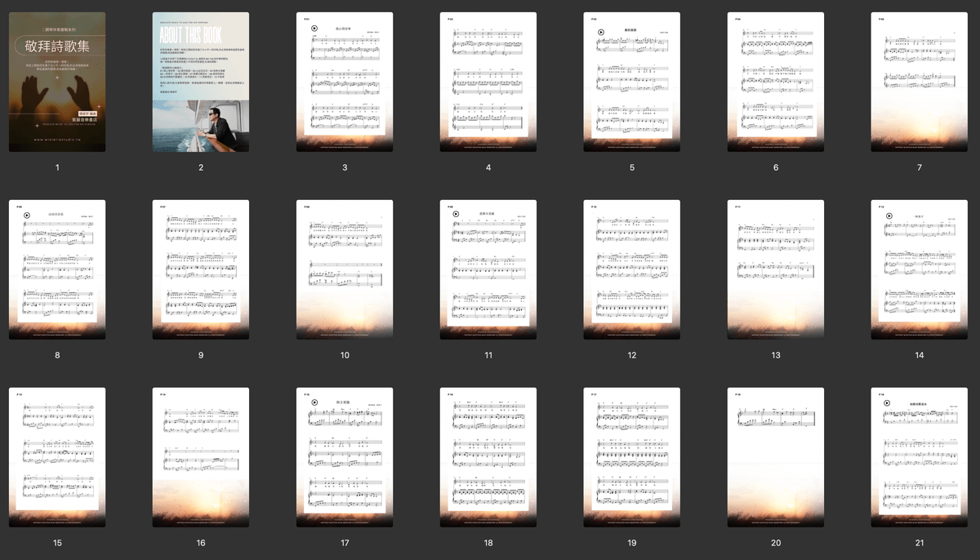Select the 敬拜詩歌集 cover page thumbnail
The width and height of the screenshot is (980, 560).
click(x=57, y=82)
